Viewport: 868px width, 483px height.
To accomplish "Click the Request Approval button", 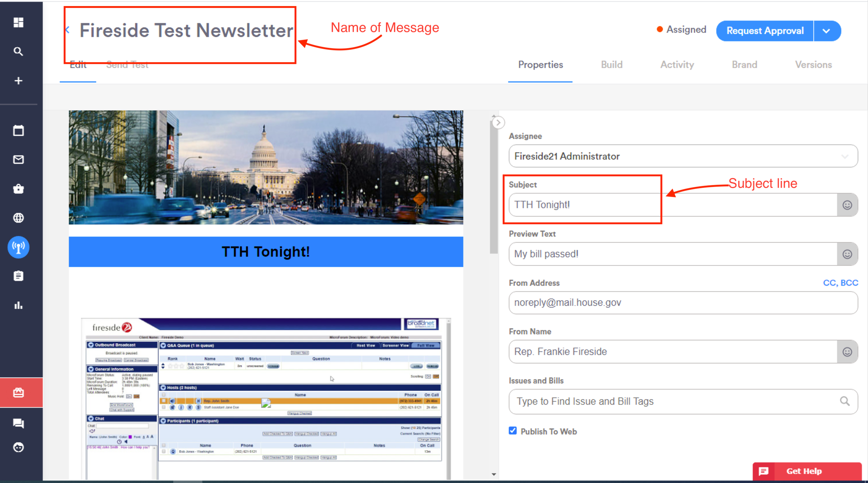I will tap(765, 31).
